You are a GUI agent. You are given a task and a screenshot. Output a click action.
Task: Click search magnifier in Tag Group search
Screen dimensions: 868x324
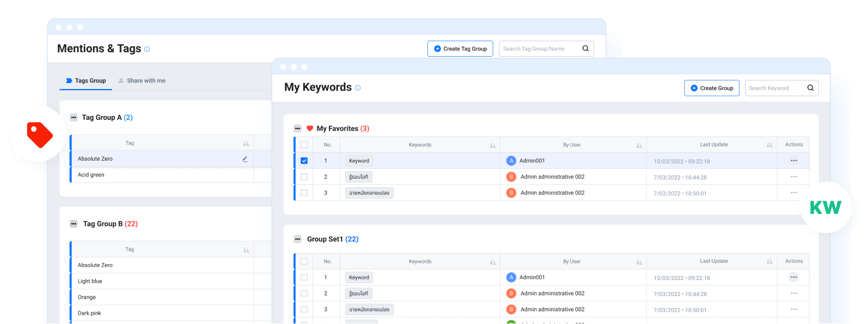point(585,48)
